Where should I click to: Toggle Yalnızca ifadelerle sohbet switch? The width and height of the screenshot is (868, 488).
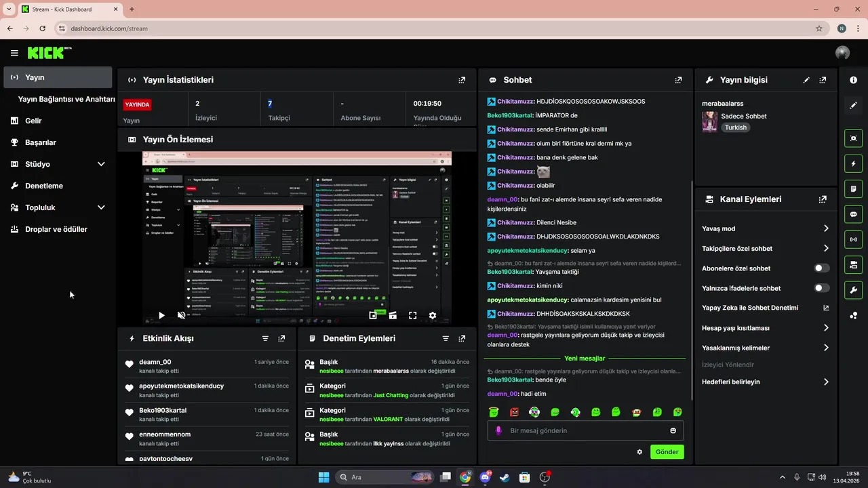pos(822,288)
